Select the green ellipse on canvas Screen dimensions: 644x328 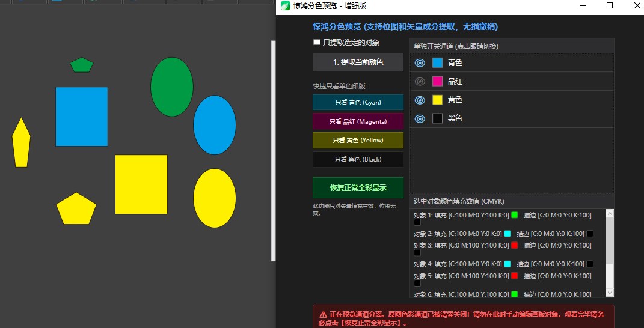(x=172, y=87)
